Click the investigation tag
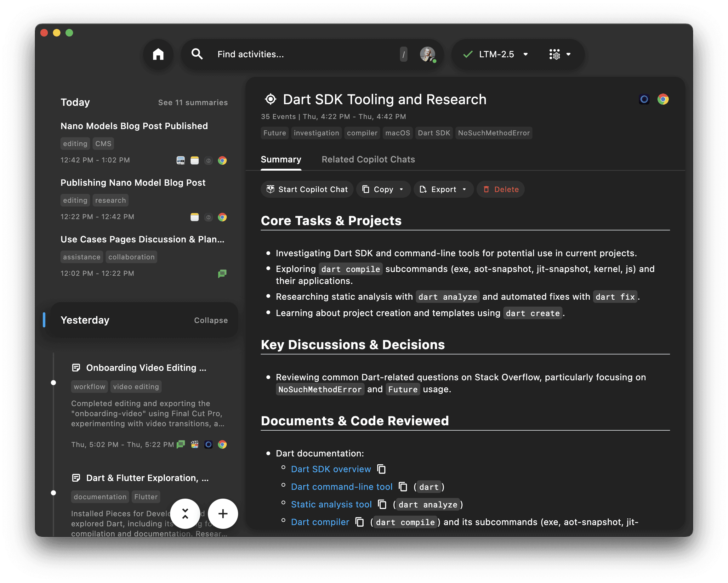This screenshot has height=583, width=728. click(x=316, y=133)
